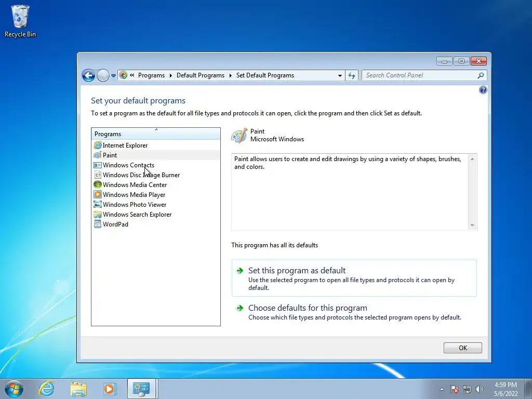Click the Windows Disc Image Burner icon
The width and height of the screenshot is (532, 399).
pos(98,175)
